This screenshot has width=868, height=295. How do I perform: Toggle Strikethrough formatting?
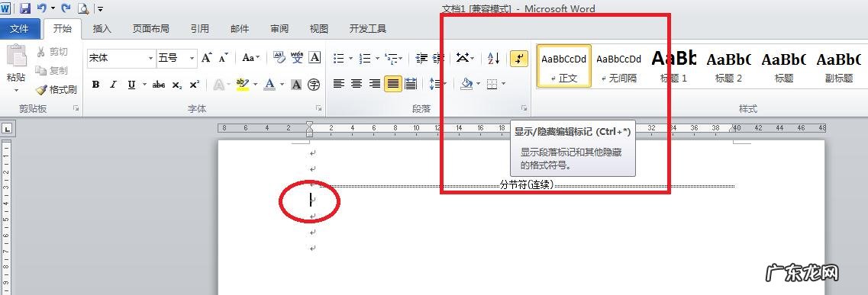158,85
